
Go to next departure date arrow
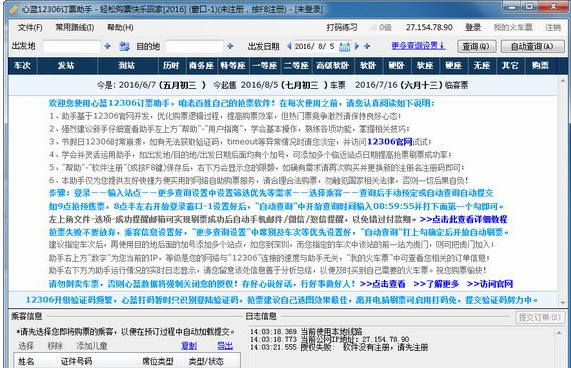(357, 46)
